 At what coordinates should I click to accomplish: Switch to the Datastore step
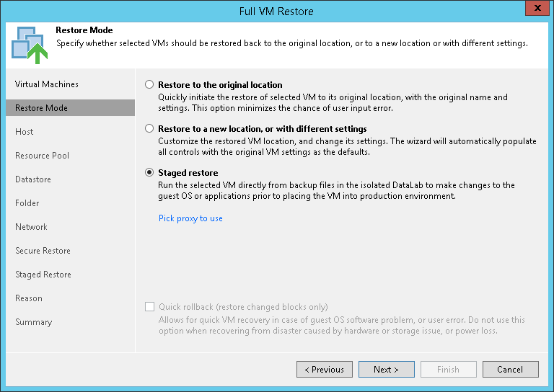(x=33, y=179)
